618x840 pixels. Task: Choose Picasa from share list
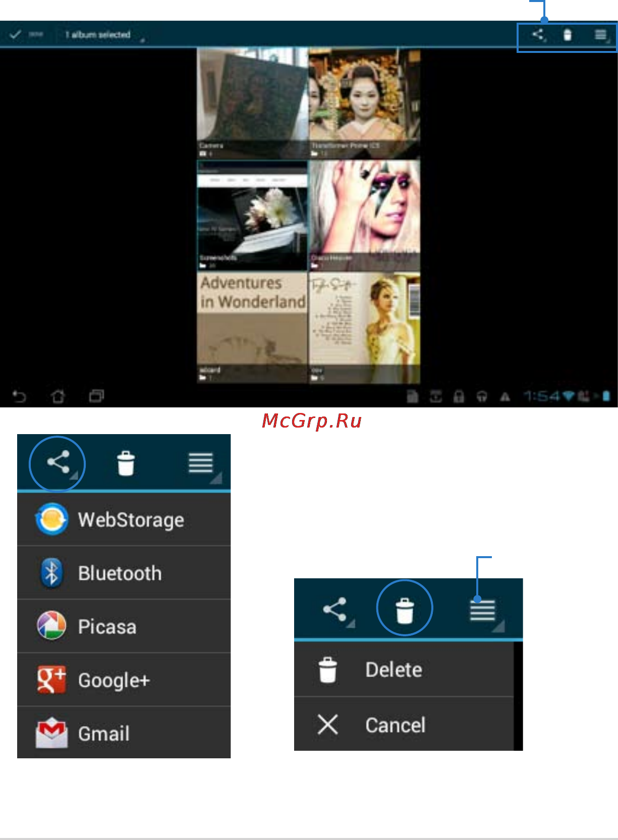tap(124, 627)
